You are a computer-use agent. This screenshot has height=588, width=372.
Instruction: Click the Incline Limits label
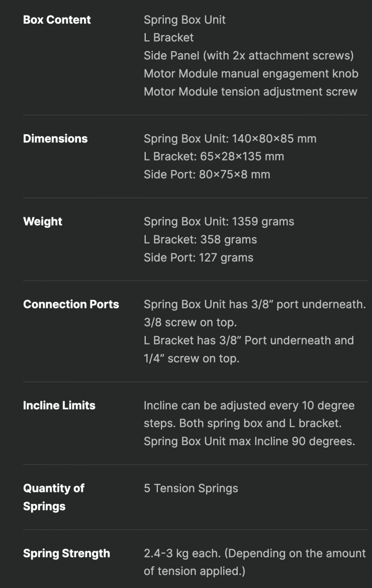(x=59, y=405)
